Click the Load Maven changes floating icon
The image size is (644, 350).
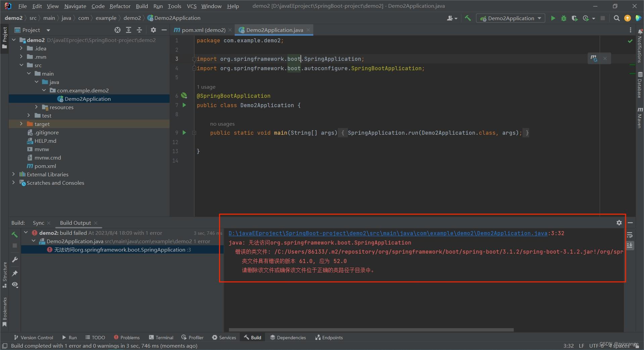[594, 58]
